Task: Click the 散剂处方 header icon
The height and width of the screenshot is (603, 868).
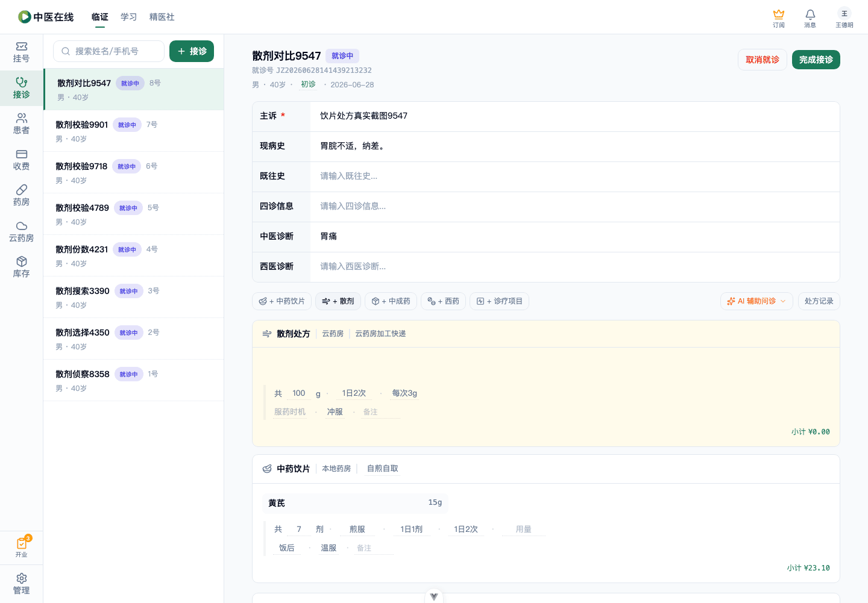Action: (x=267, y=334)
